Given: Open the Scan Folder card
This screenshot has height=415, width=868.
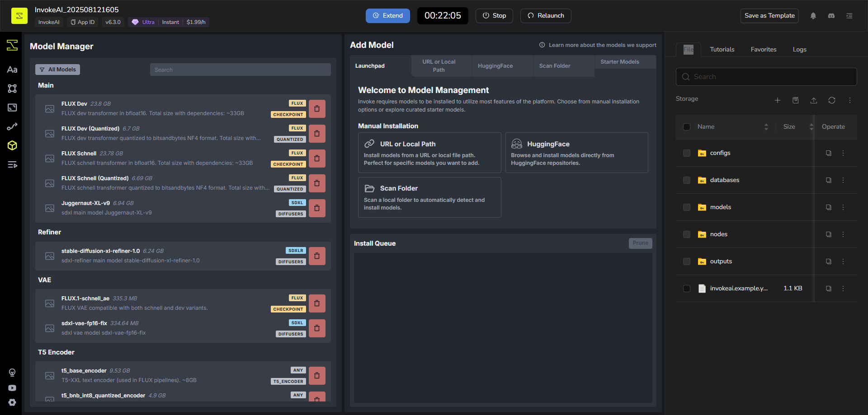Looking at the screenshot, I should [429, 197].
